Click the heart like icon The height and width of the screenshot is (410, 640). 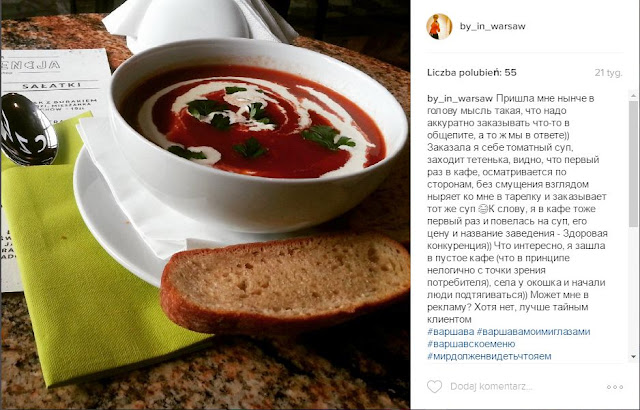(x=434, y=386)
